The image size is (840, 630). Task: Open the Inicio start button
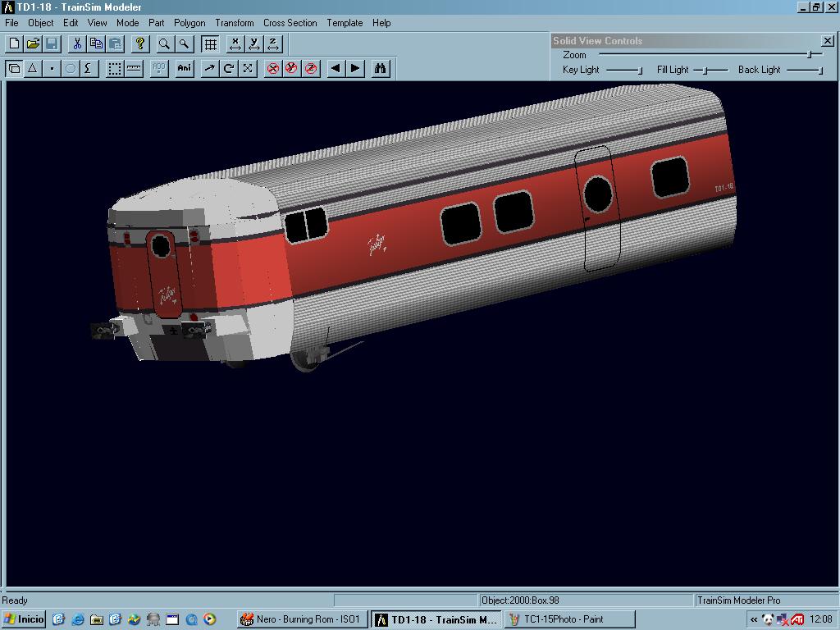[x=25, y=619]
